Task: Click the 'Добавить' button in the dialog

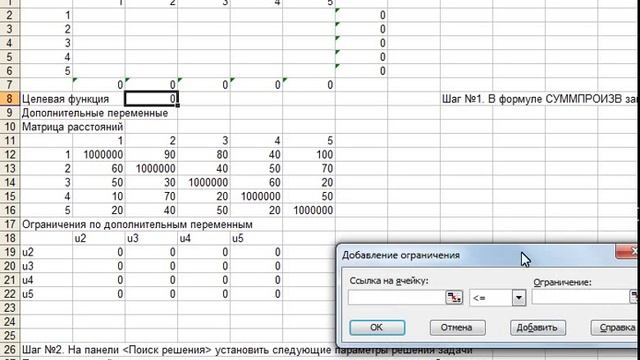Action: pos(538,327)
